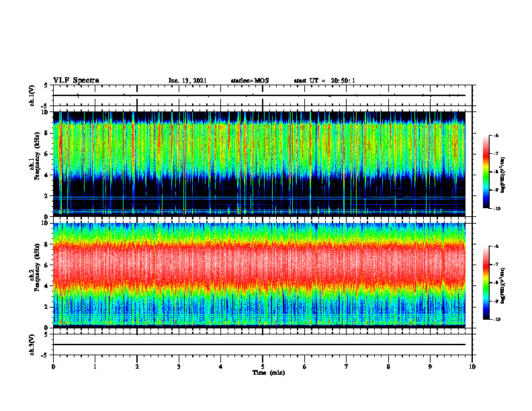Click inside the ch.1 spectrogram panel
The image size is (532, 411).
pos(259,164)
